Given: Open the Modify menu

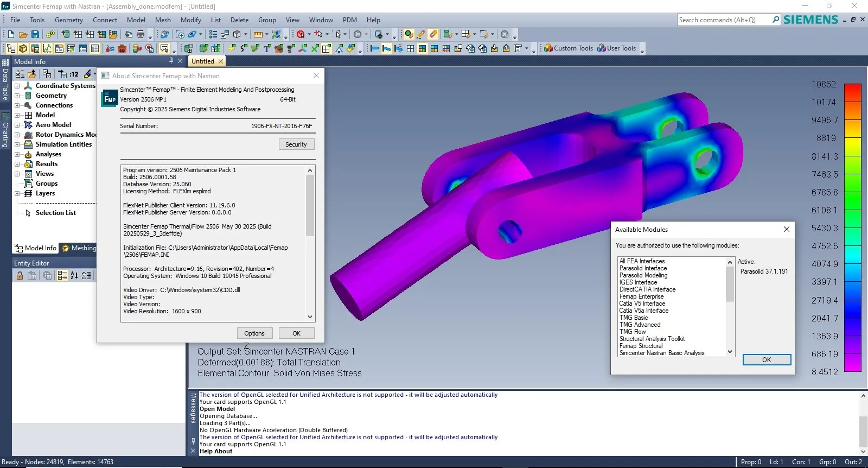Looking at the screenshot, I should [x=191, y=20].
